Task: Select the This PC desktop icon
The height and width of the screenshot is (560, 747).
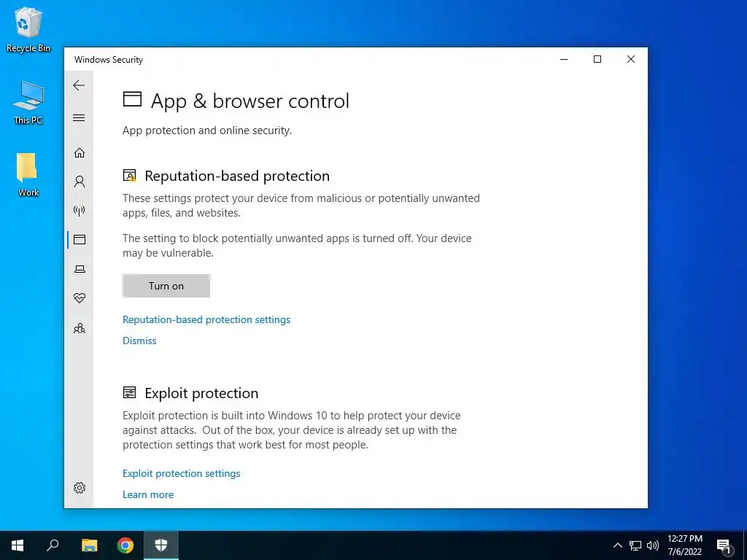Action: coord(28,103)
